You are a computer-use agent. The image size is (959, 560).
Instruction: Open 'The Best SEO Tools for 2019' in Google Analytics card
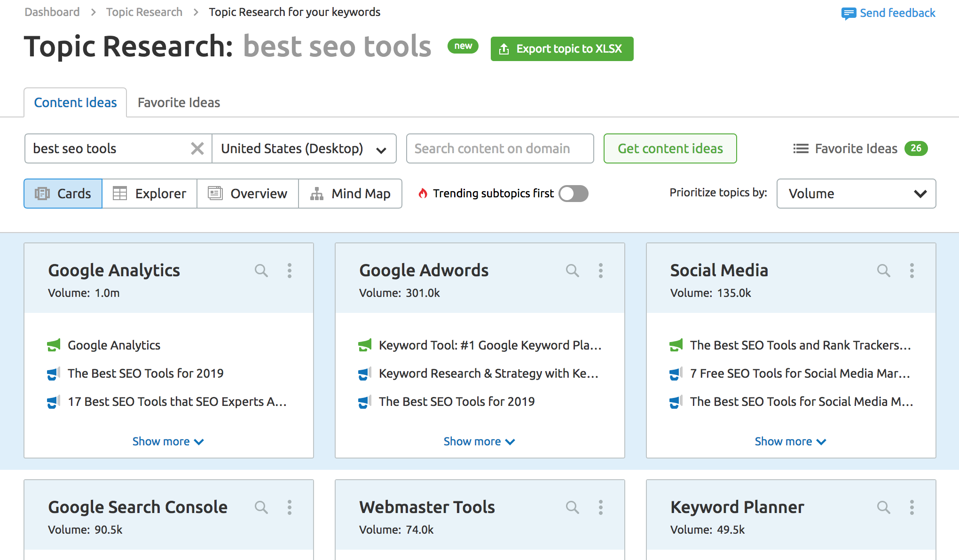click(146, 373)
